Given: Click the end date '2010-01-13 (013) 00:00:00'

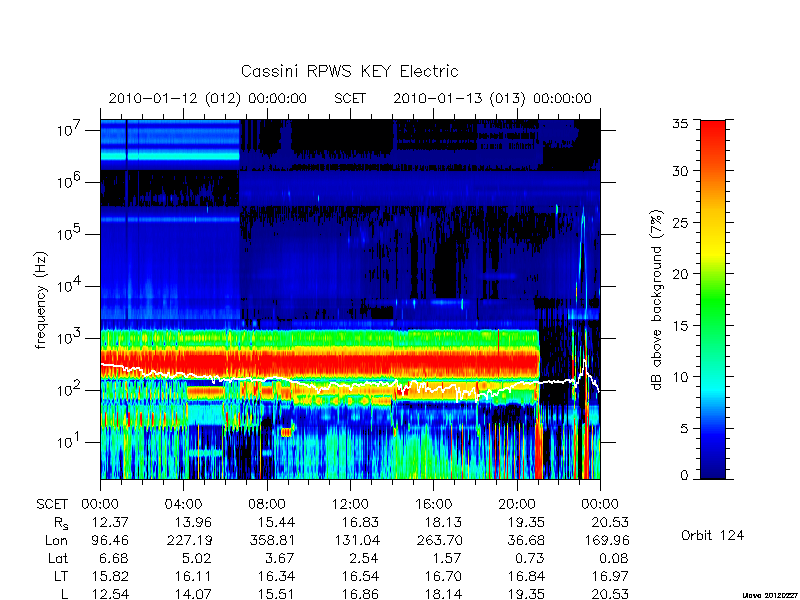Looking at the screenshot, I should (492, 98).
